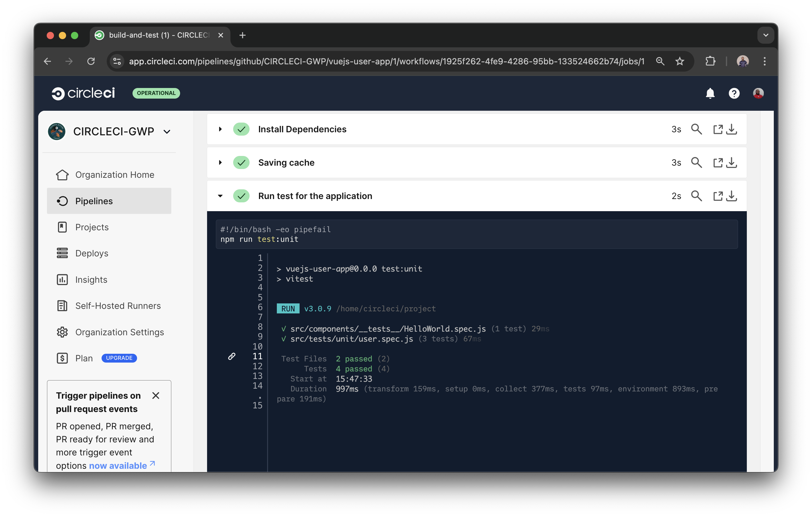Go to Self-Hosted Runners
Screen dimensions: 812x517
pyautogui.click(x=118, y=306)
